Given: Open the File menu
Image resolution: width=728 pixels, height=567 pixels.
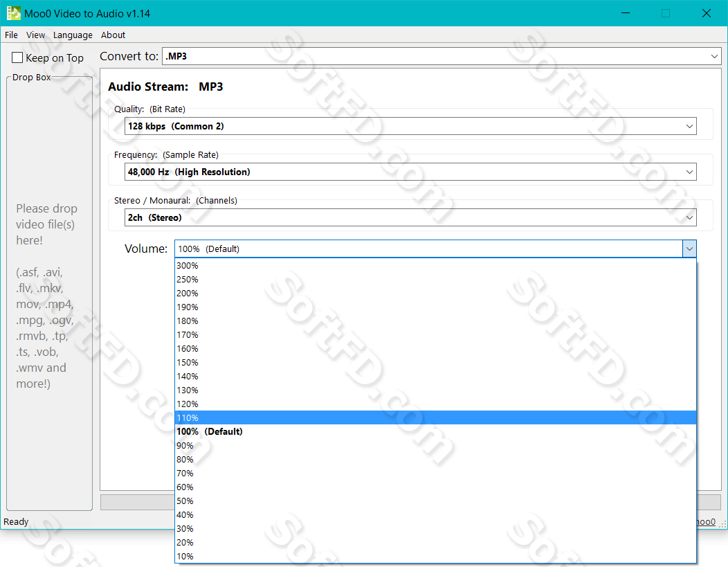Looking at the screenshot, I should (x=11, y=35).
